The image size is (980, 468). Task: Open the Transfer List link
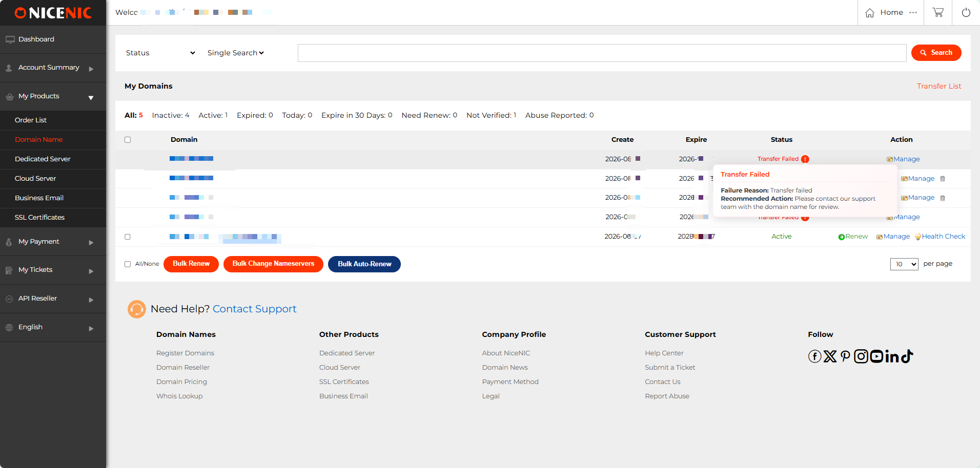[939, 86]
